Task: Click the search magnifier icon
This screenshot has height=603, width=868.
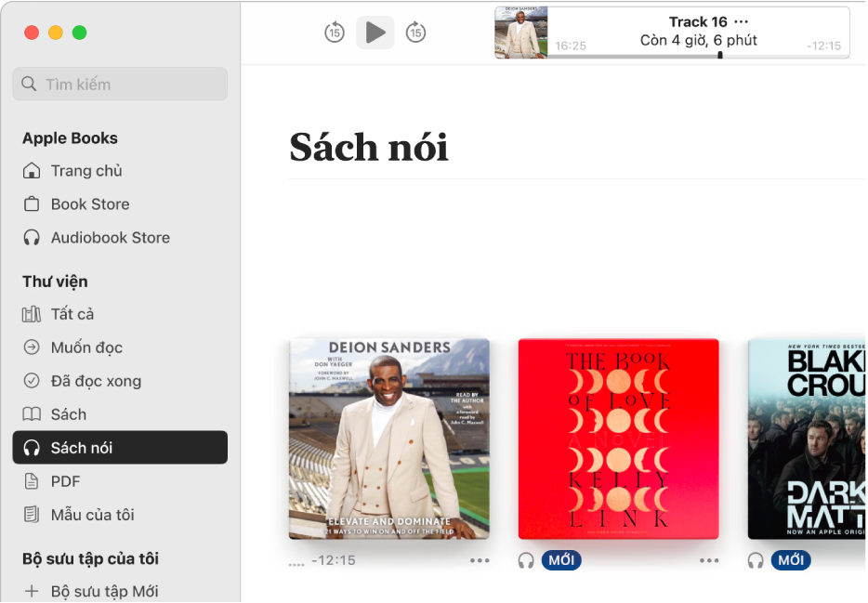Action: point(29,85)
